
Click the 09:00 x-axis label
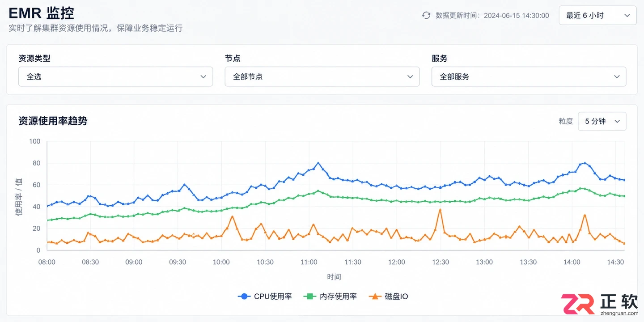coord(134,262)
